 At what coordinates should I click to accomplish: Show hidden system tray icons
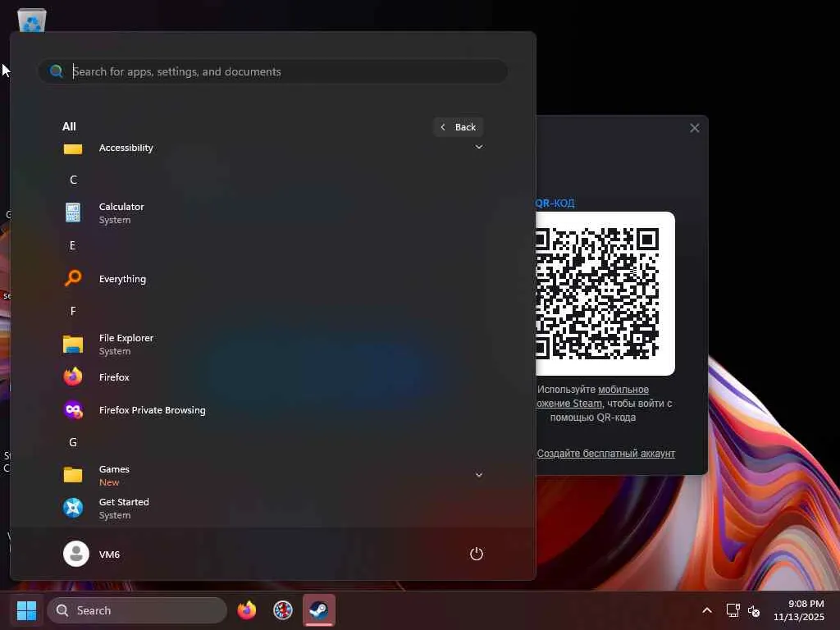(707, 610)
